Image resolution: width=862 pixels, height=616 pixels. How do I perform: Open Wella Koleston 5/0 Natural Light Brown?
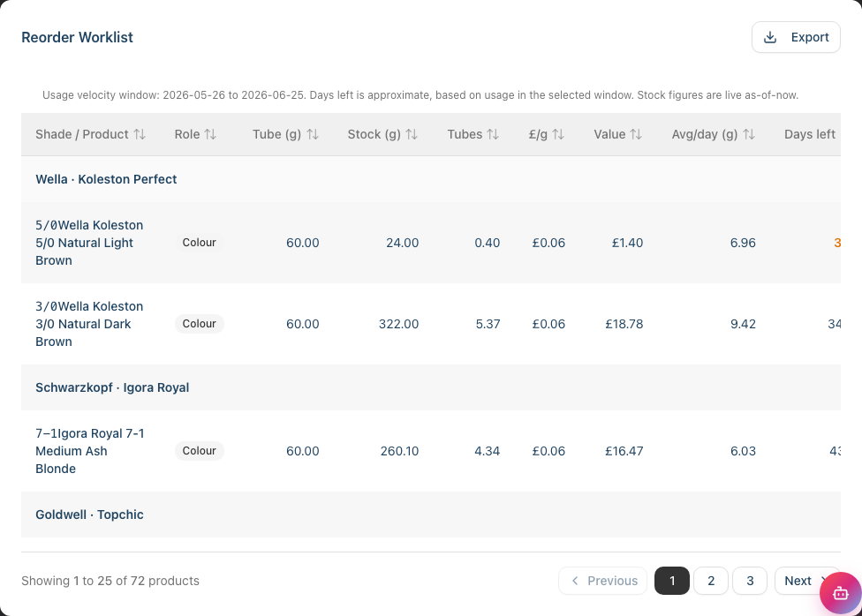point(89,243)
